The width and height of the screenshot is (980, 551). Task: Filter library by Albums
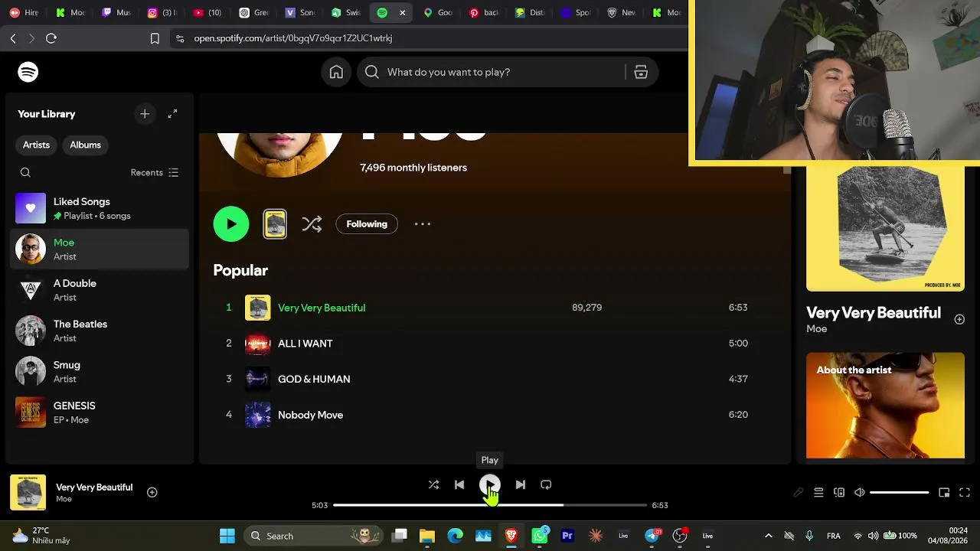(x=85, y=145)
